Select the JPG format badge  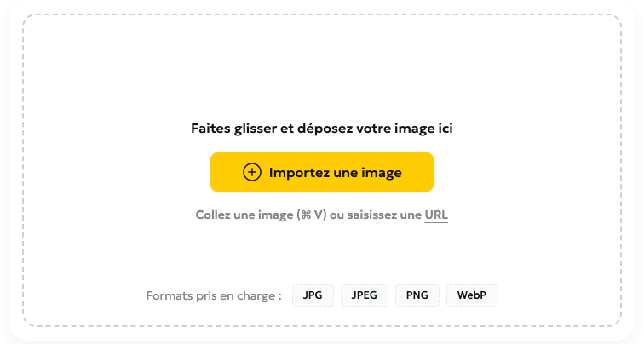pyautogui.click(x=313, y=295)
